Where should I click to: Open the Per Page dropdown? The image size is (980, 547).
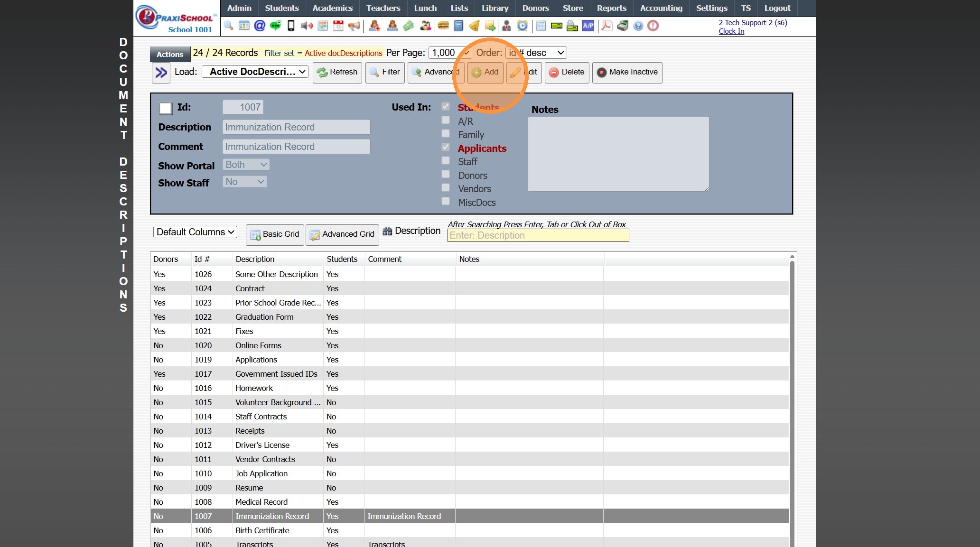pyautogui.click(x=449, y=53)
